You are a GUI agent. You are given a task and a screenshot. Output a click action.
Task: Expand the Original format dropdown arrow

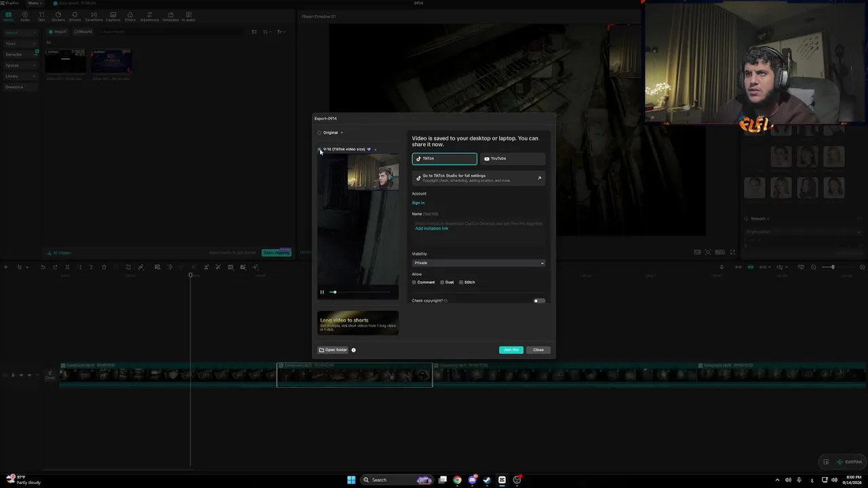(x=341, y=133)
